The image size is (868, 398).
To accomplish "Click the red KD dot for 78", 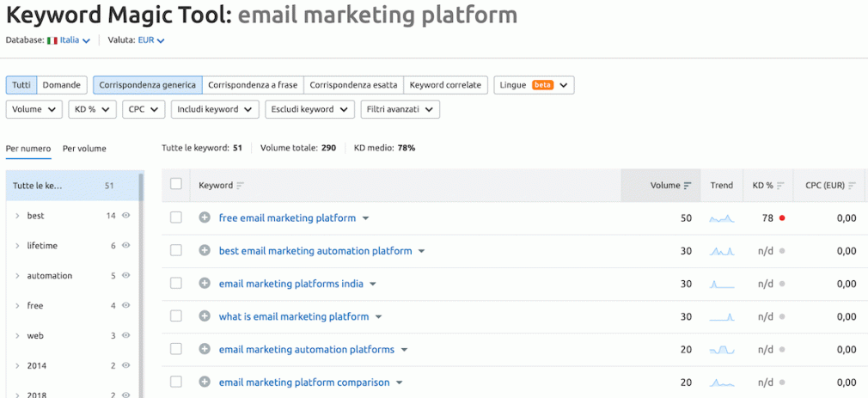I will click(782, 218).
